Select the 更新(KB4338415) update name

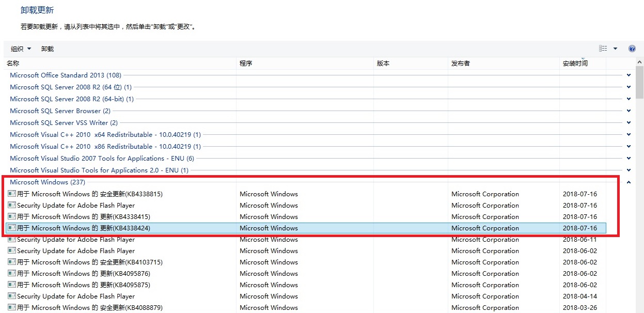84,217
